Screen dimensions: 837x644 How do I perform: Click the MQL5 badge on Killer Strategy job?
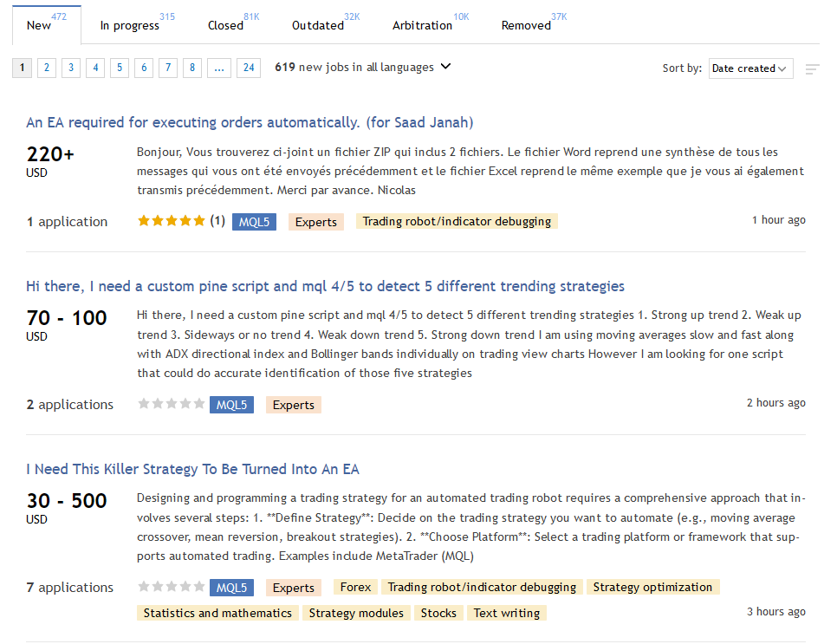click(x=231, y=588)
